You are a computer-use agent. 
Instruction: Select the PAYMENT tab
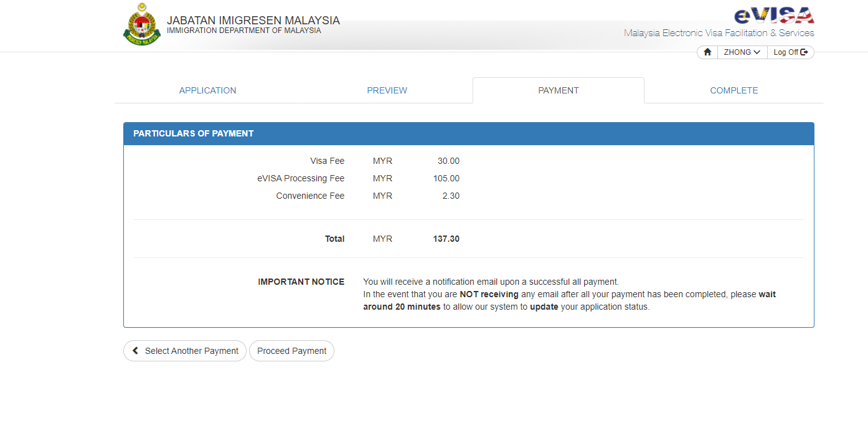click(x=558, y=90)
